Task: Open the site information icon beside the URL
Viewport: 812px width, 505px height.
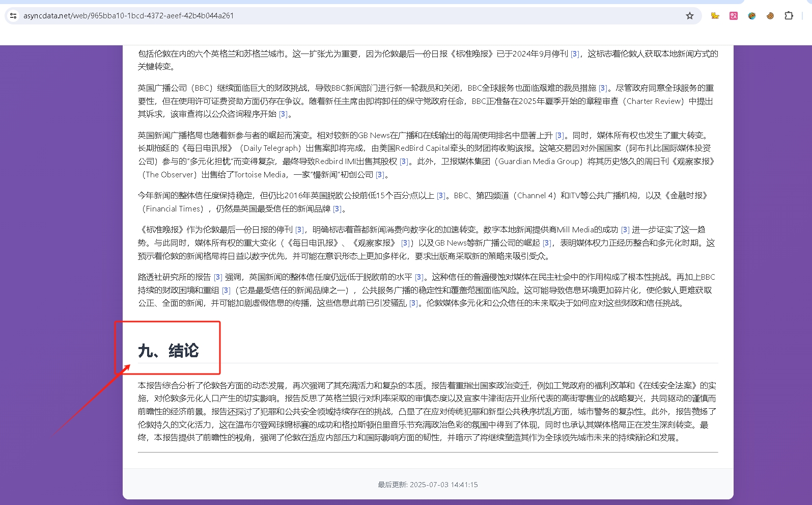Action: pos(13,16)
